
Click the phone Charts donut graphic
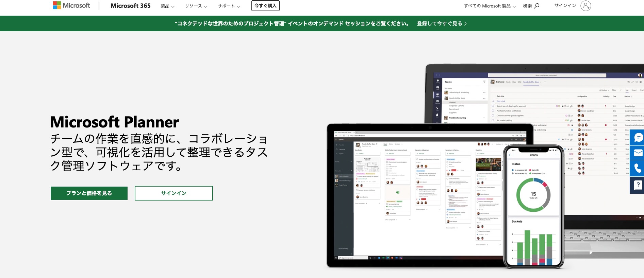[x=533, y=195]
